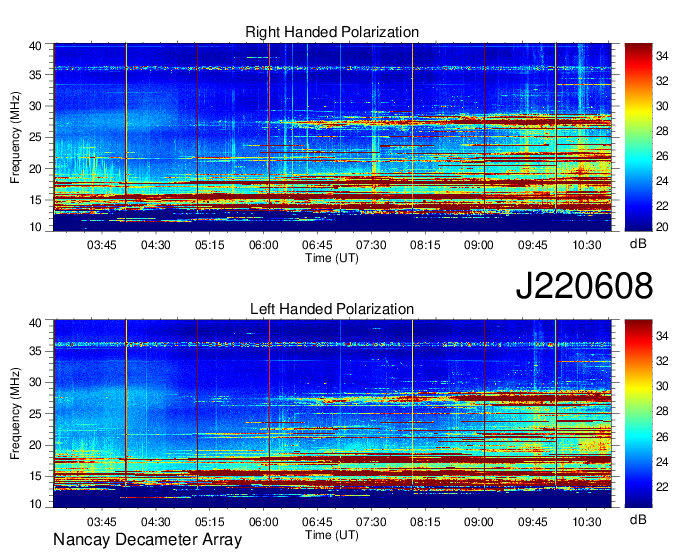Click the 05:15 time tick of the right-handed plot
This screenshot has width=680, height=552.
(x=209, y=245)
